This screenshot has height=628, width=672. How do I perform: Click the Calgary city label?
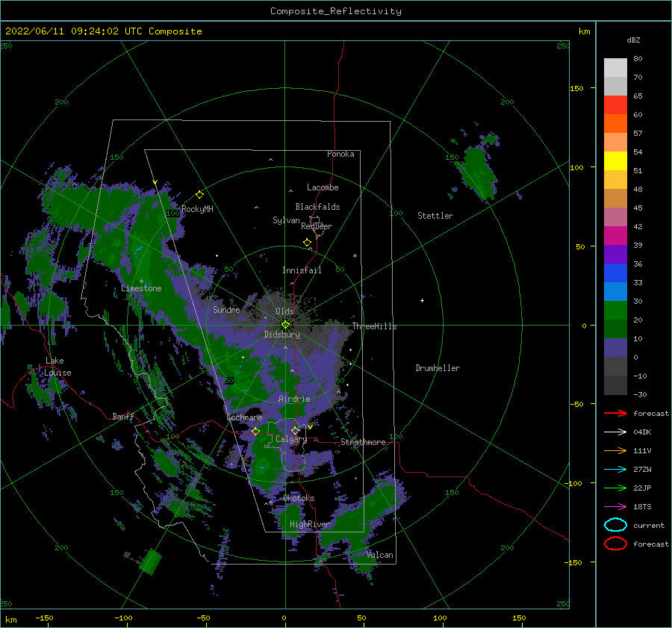click(x=291, y=439)
